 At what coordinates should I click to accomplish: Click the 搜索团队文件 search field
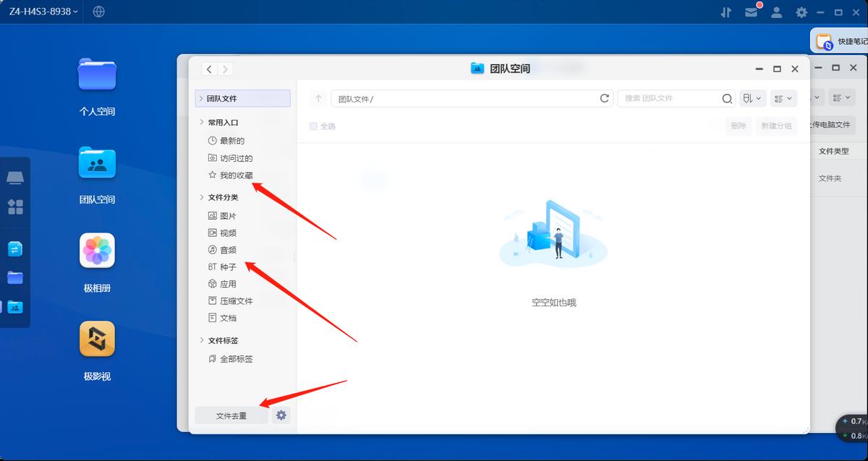pos(673,98)
